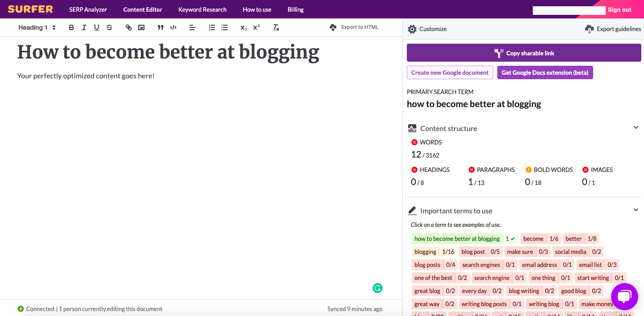
Task: Open the Heading 1 style dropdown
Action: point(36,27)
